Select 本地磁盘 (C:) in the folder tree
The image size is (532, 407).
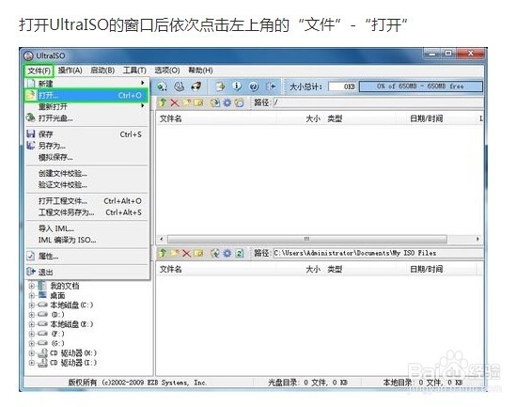pyautogui.click(x=71, y=305)
